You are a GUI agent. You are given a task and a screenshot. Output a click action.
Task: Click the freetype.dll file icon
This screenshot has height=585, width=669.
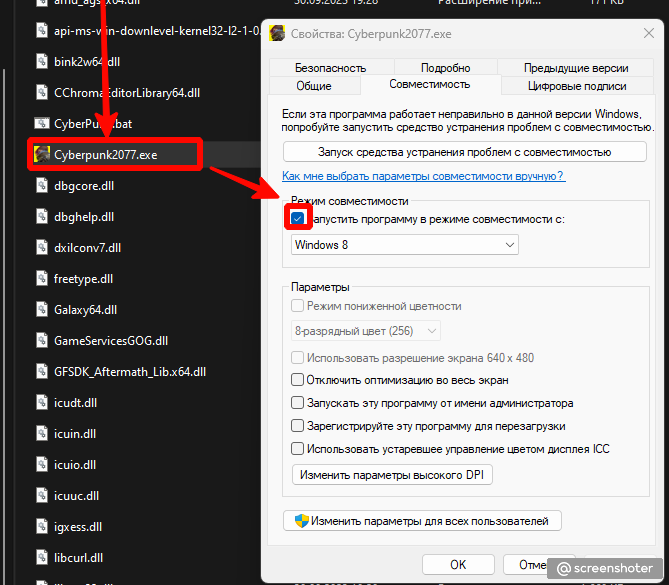point(42,279)
